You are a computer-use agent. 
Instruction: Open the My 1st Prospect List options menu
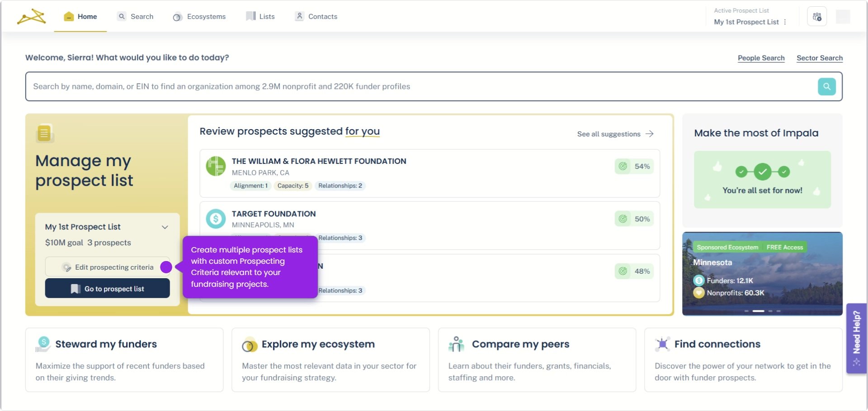tap(785, 22)
